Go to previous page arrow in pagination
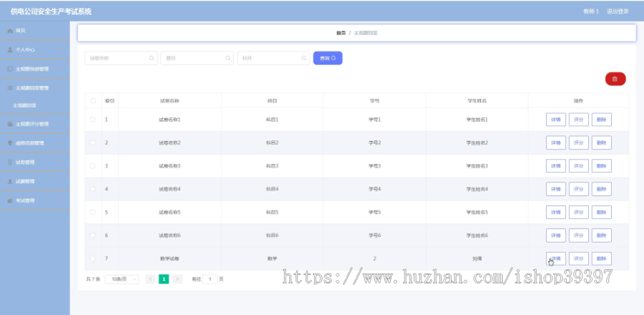Screen dimensions: 644x315 coord(150,279)
